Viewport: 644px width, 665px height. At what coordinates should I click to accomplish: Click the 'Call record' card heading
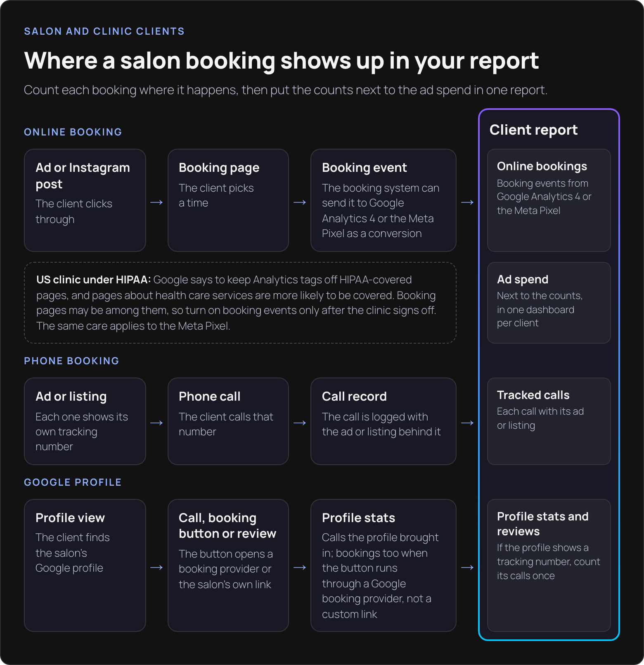pyautogui.click(x=354, y=397)
